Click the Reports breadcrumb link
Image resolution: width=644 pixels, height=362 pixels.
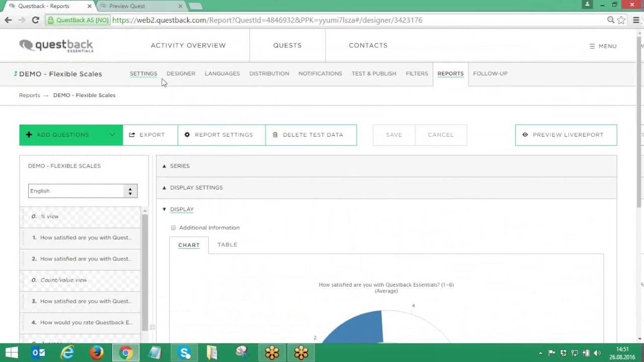coord(29,95)
